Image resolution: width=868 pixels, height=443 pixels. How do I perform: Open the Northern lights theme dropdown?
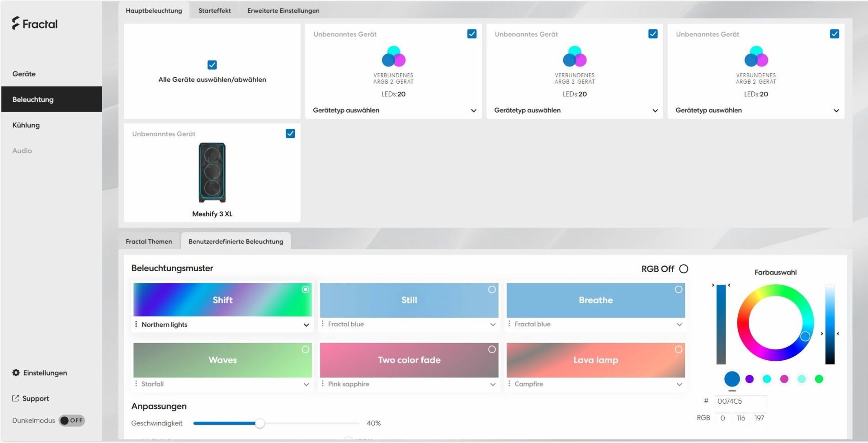(306, 325)
